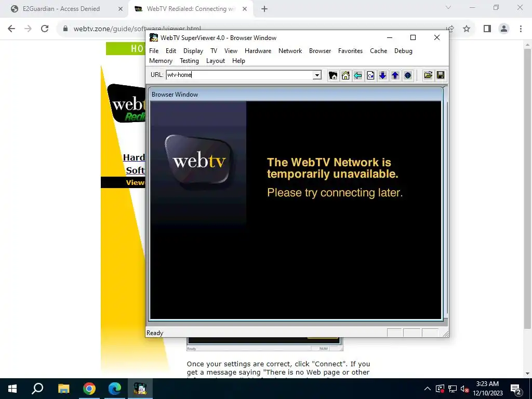Image resolution: width=532 pixels, height=399 pixels.
Task: Close the E2Guardian tab
Action: (121, 9)
